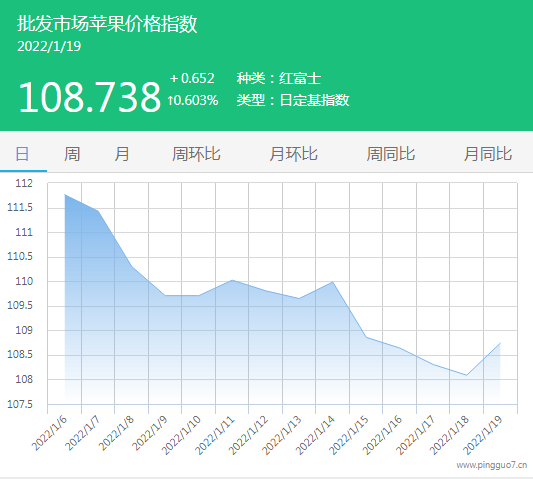Click the 2022/1/19 date under title

[49, 47]
